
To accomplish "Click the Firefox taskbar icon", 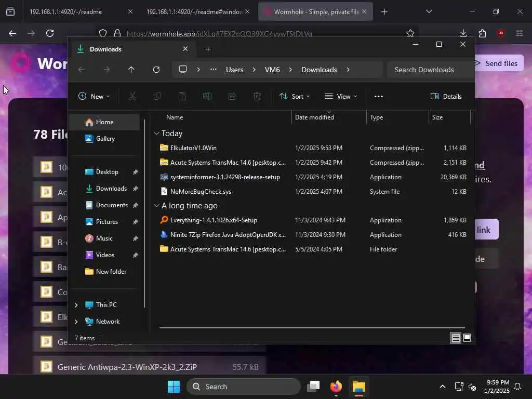I will pos(336,387).
